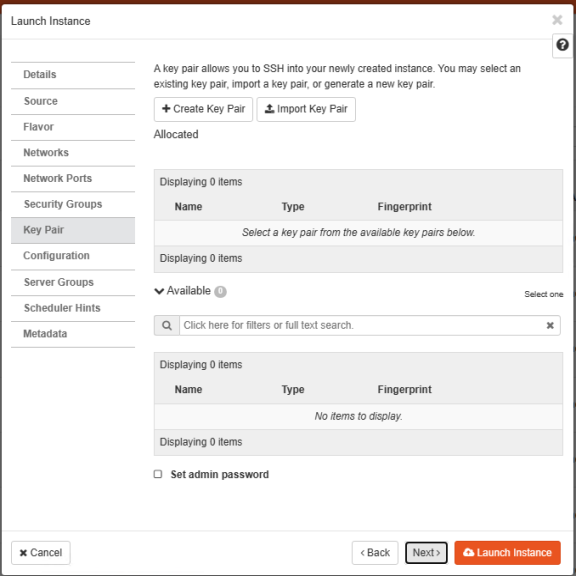Switch to the Source step
This screenshot has height=576, width=576.
(x=73, y=101)
